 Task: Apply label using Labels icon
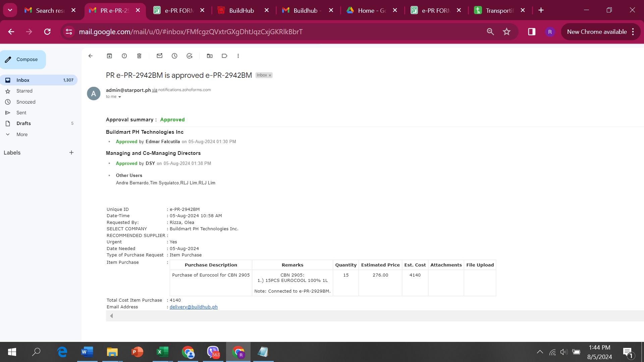click(224, 56)
